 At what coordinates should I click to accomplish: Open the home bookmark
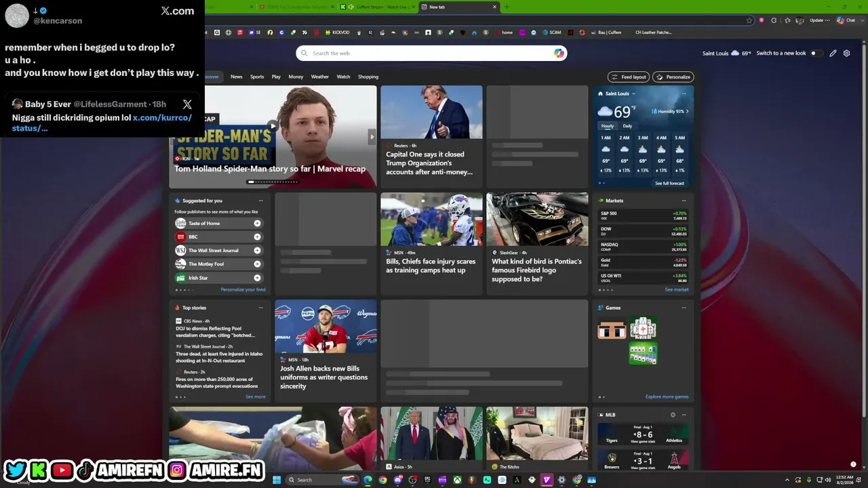503,33
